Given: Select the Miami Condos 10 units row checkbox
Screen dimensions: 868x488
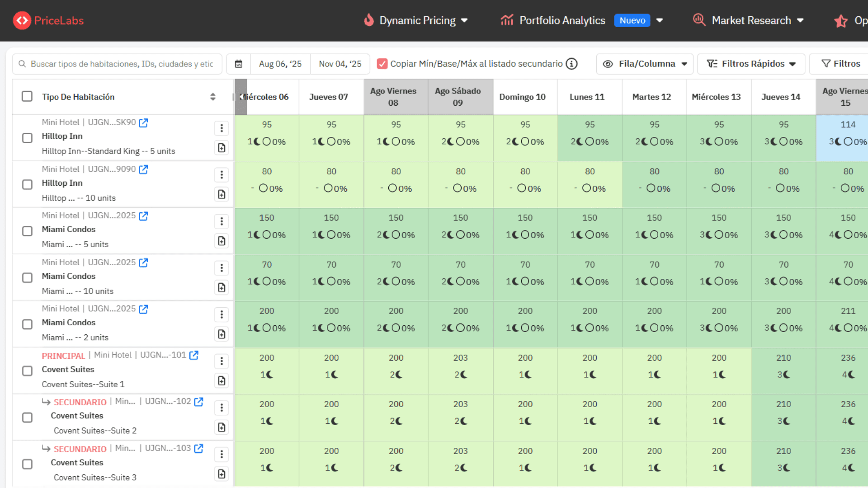Looking at the screenshot, I should click(27, 277).
